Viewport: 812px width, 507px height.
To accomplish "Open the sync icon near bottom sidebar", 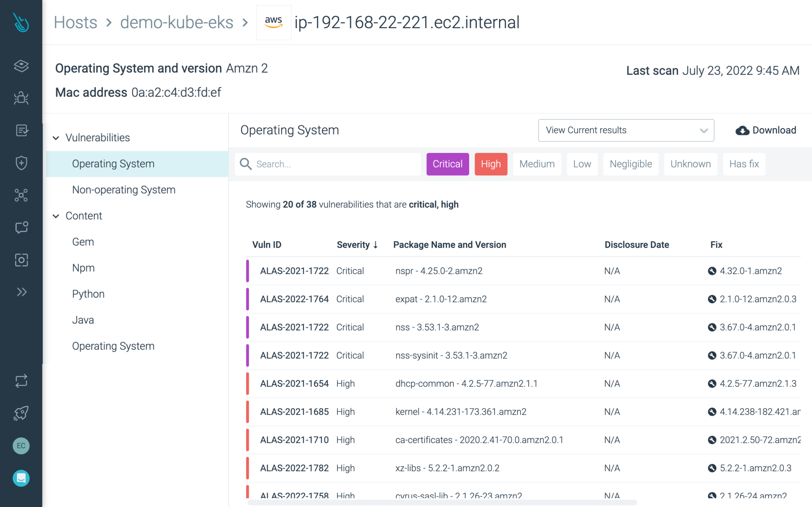I will click(x=21, y=381).
